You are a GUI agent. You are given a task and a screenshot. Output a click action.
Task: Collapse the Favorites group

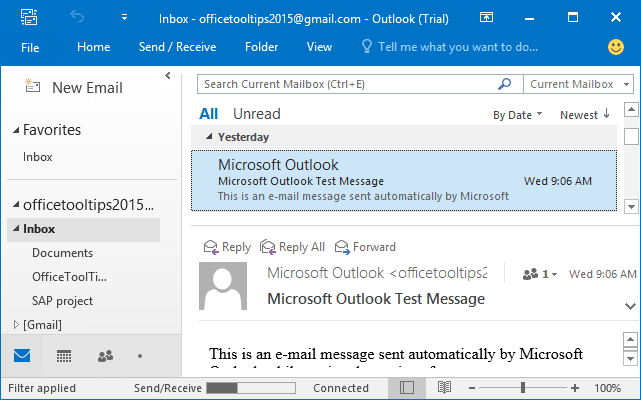tap(16, 130)
